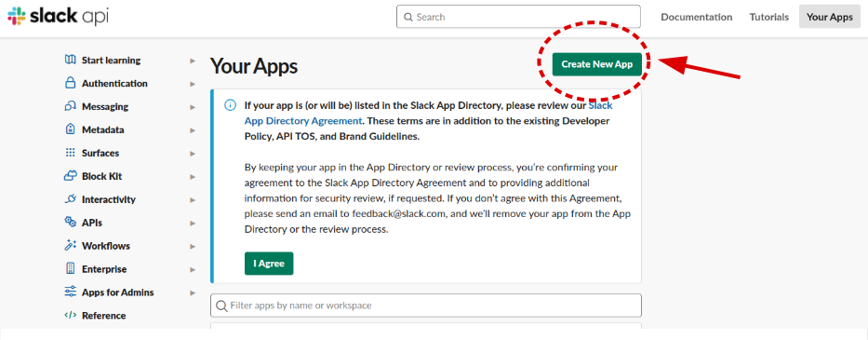Screen dimensions: 868x340
Task: Select Interactivity in sidebar
Action: 109,199
